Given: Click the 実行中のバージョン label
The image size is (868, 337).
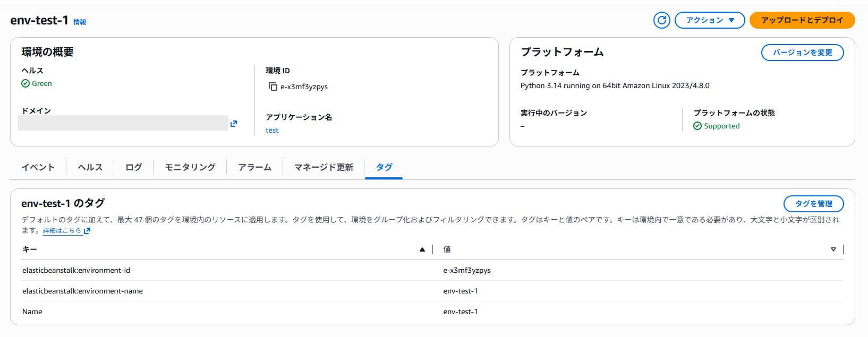Looking at the screenshot, I should point(554,113).
